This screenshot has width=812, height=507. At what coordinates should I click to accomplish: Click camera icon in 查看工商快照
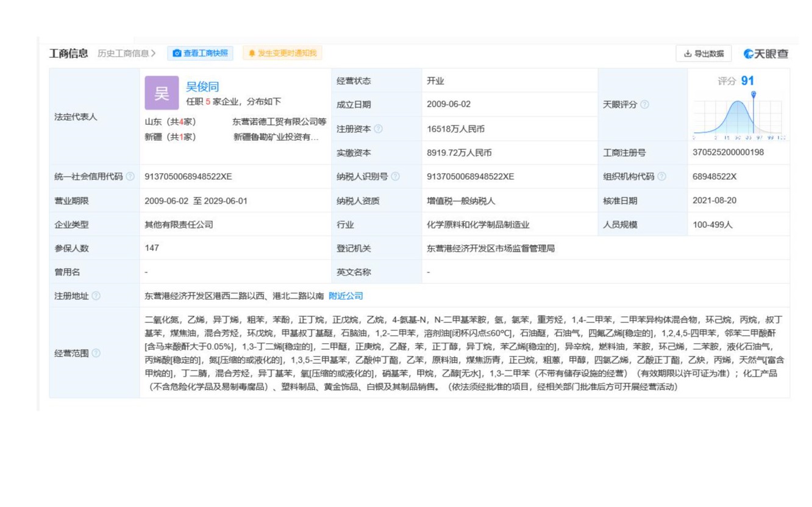[177, 54]
